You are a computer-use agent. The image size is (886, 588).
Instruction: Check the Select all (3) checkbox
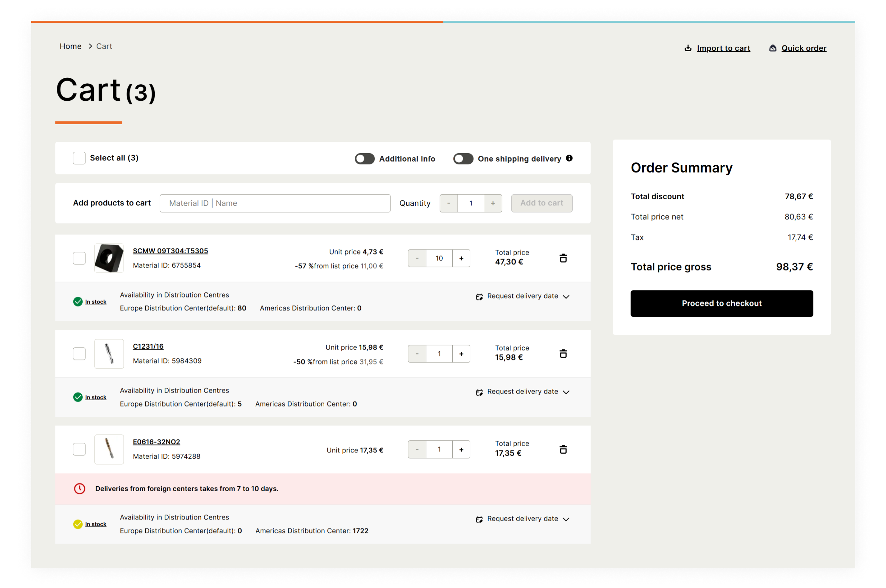click(79, 158)
